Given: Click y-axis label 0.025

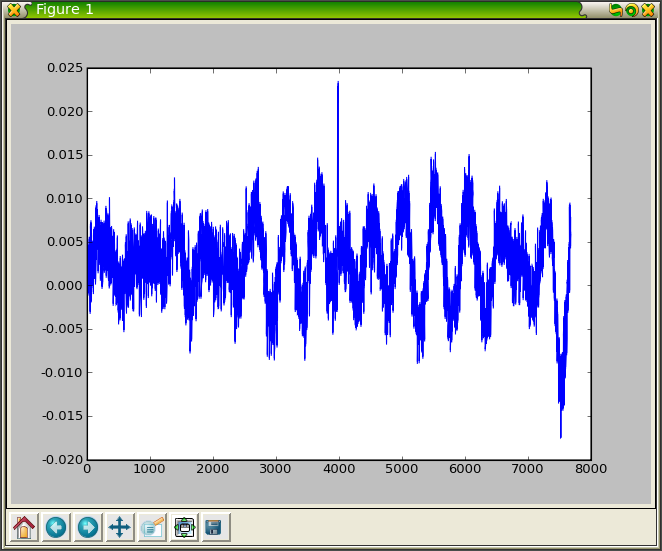Looking at the screenshot, I should pyautogui.click(x=65, y=68).
